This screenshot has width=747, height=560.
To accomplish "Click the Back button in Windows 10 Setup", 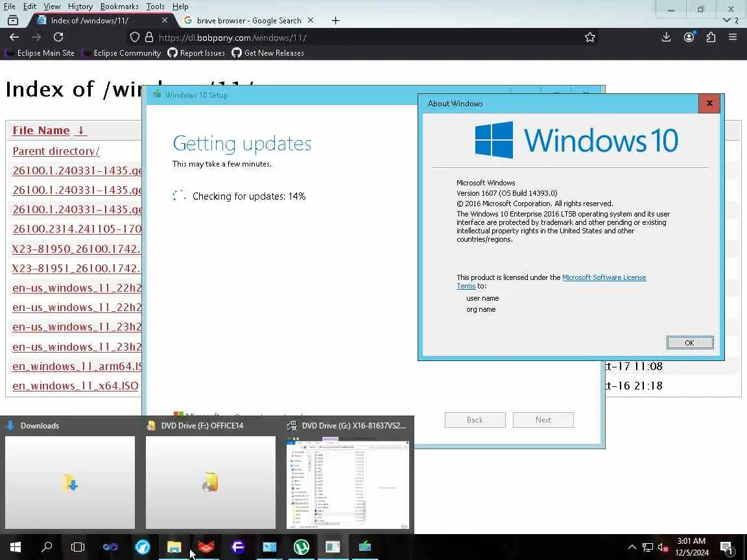I will click(x=475, y=419).
